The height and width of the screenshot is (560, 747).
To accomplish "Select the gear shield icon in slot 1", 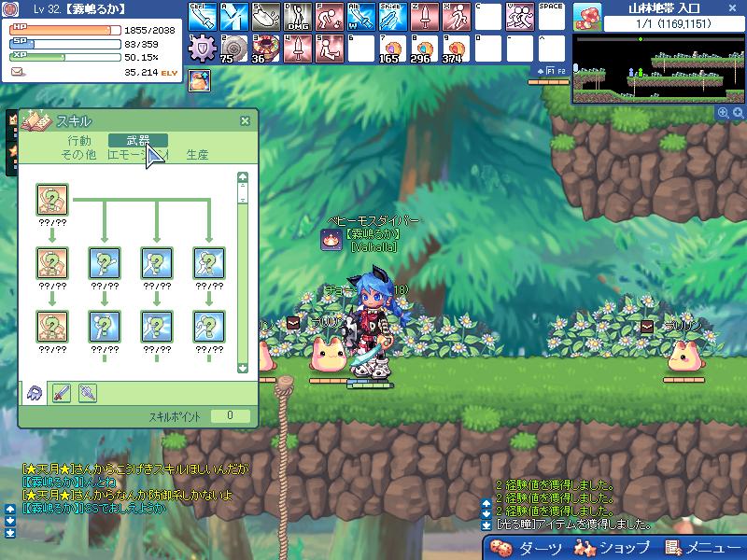I will (203, 49).
